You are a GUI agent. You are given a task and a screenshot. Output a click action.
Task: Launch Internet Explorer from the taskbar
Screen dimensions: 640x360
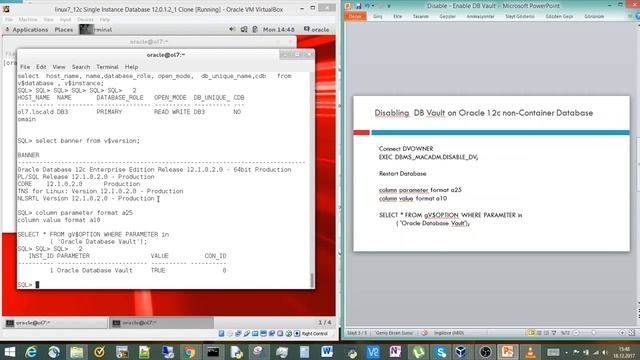(x=31, y=352)
